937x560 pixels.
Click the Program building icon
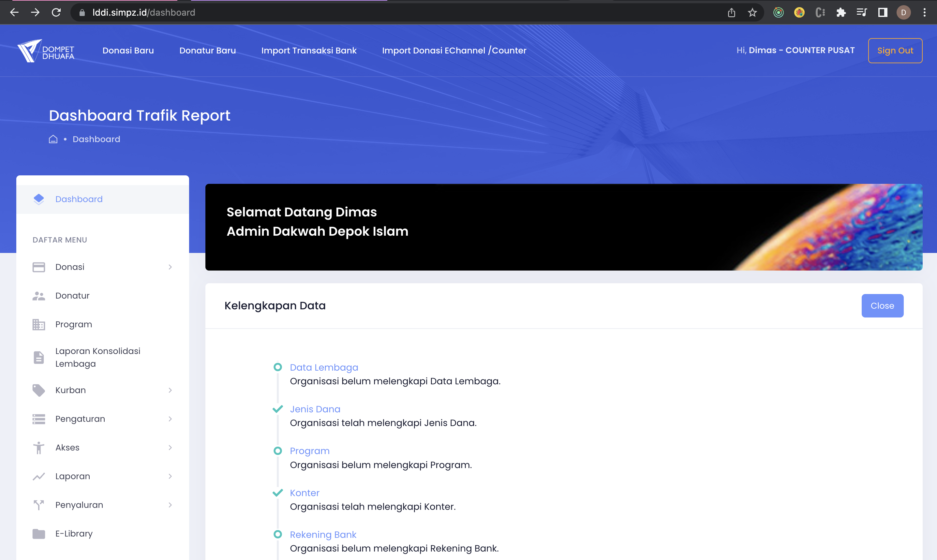point(39,325)
